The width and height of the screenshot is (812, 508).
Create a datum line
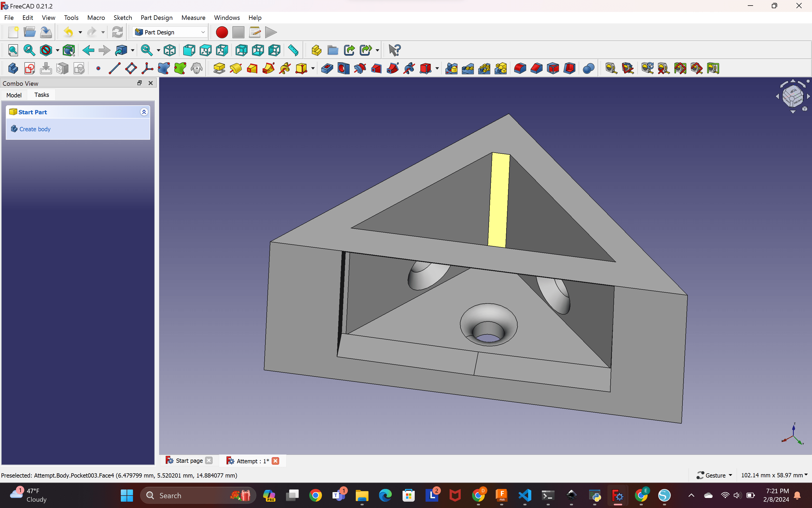[x=114, y=69]
